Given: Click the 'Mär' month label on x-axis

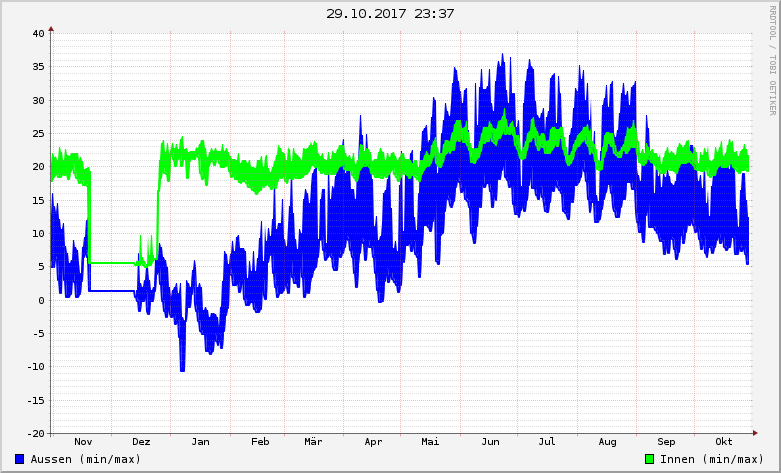Looking at the screenshot, I should tap(313, 442).
